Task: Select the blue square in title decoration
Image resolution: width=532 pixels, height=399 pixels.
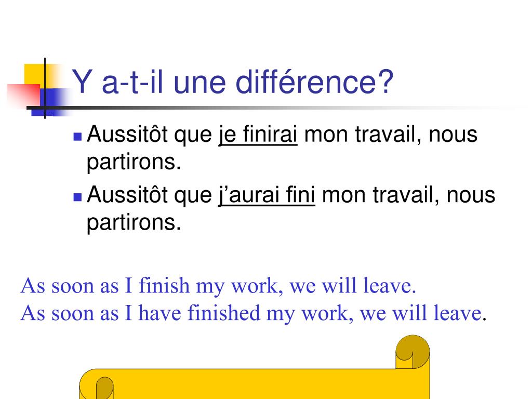Action: (x=51, y=102)
